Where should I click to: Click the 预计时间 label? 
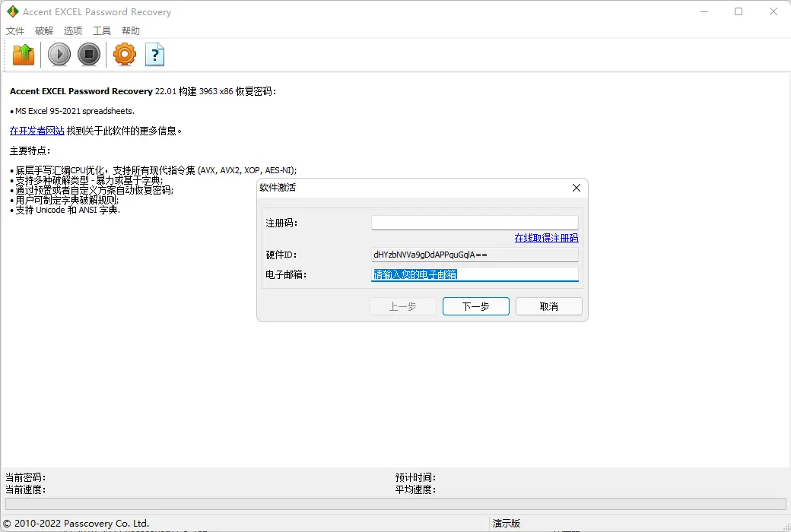tap(415, 477)
